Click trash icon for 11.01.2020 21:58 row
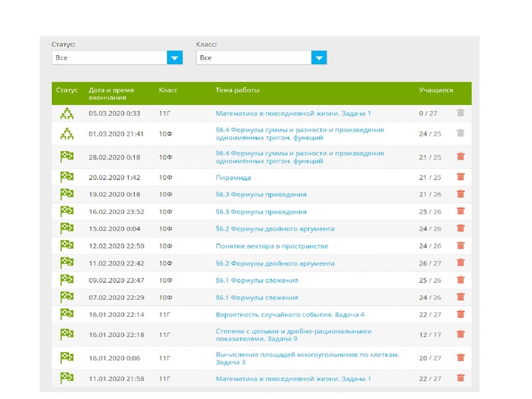 (x=460, y=378)
